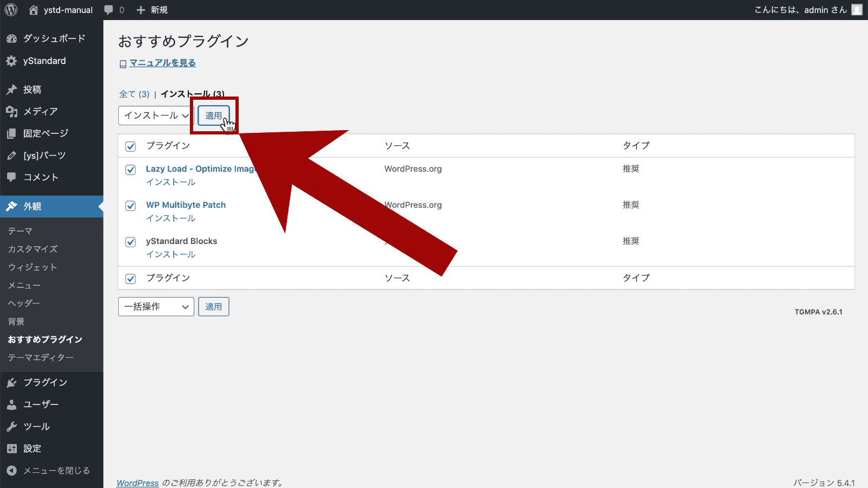This screenshot has height=488, width=868.
Task: Uncheck the WP Multibyte Patch checkbox
Action: click(130, 206)
